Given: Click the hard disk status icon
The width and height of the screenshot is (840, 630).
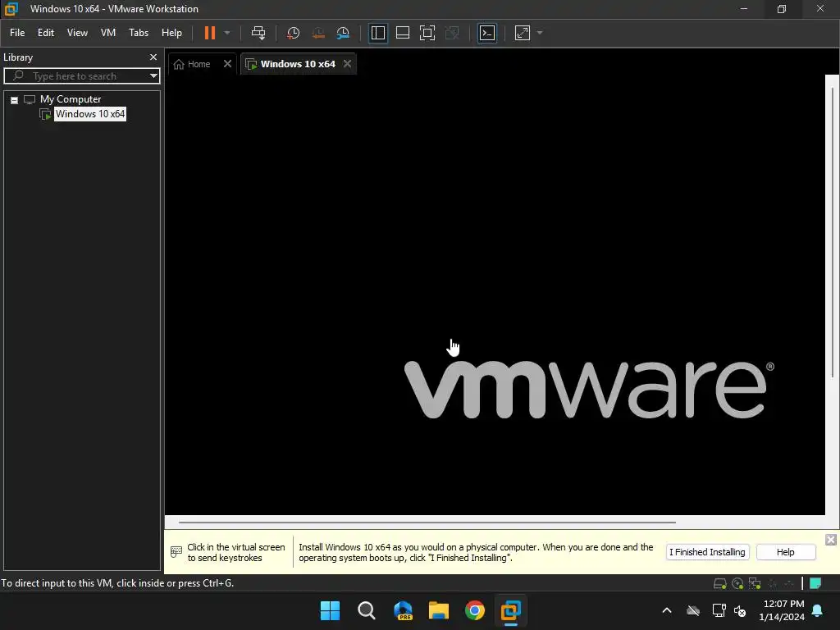Looking at the screenshot, I should point(719,583).
